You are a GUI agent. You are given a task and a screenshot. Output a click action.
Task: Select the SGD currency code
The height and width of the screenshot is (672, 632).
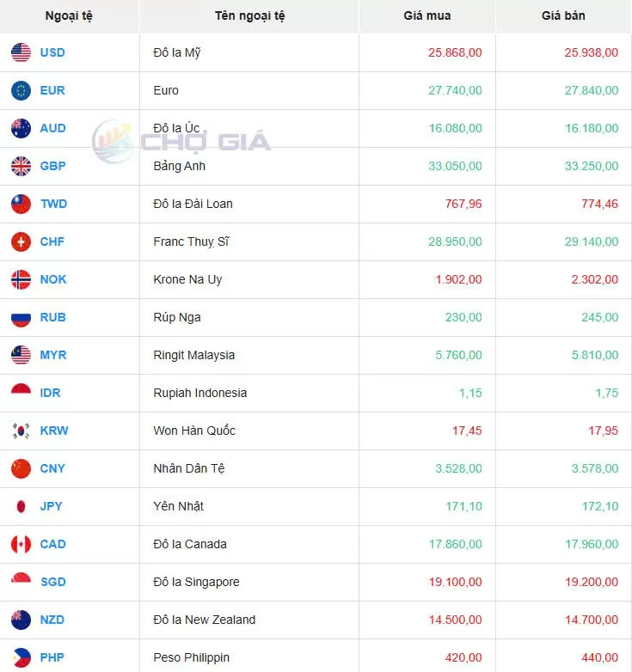pos(52,582)
